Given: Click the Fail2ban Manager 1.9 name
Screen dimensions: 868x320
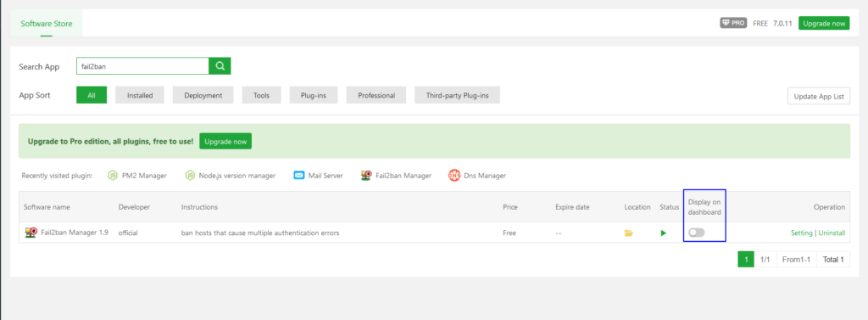Looking at the screenshot, I should pyautogui.click(x=75, y=233).
